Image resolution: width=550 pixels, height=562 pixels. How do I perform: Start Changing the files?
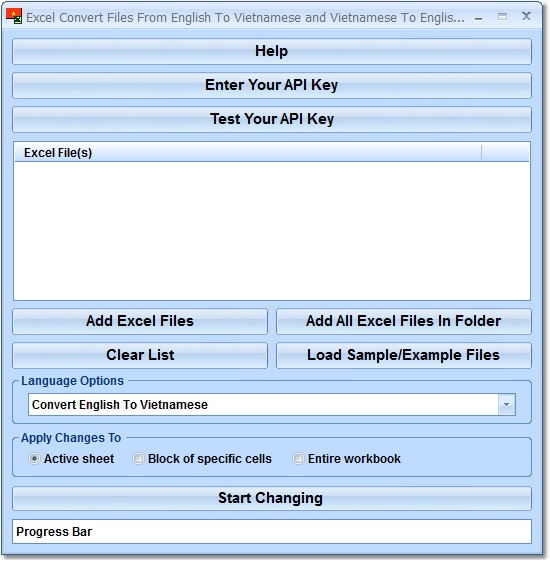pyautogui.click(x=272, y=498)
